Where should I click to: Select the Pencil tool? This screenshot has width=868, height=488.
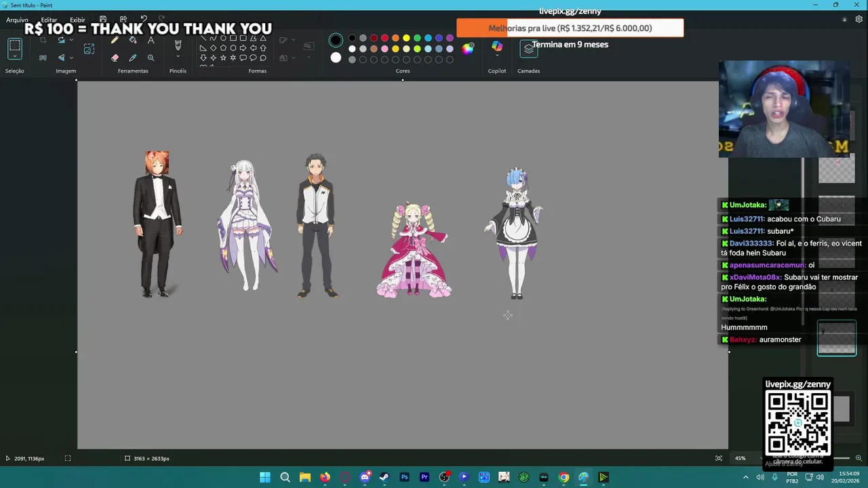(115, 41)
